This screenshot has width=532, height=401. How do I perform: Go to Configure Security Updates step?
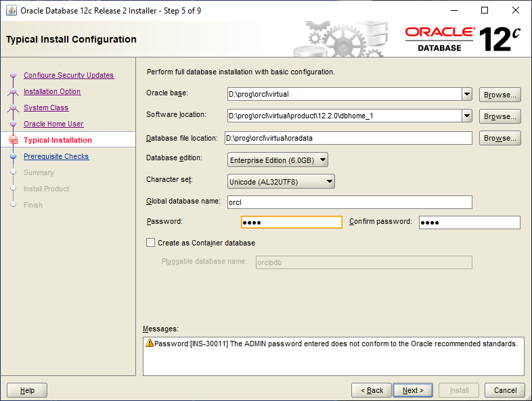tap(68, 75)
